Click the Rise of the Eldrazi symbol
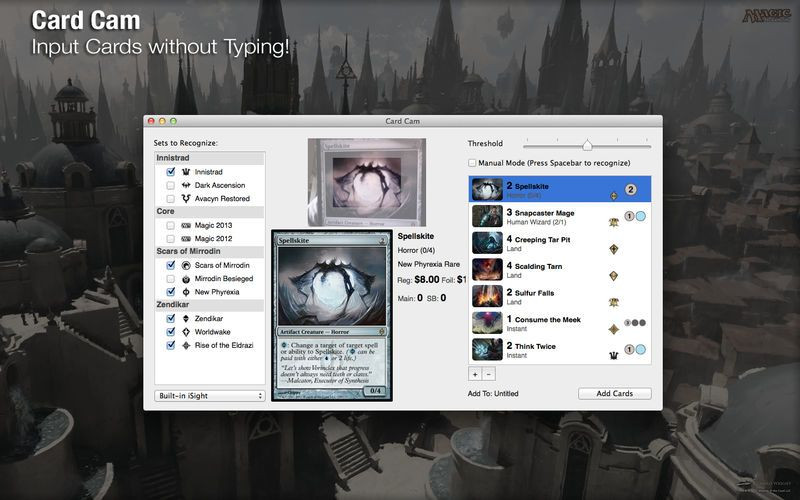Screen dimensions: 800x500 pyautogui.click(x=186, y=345)
